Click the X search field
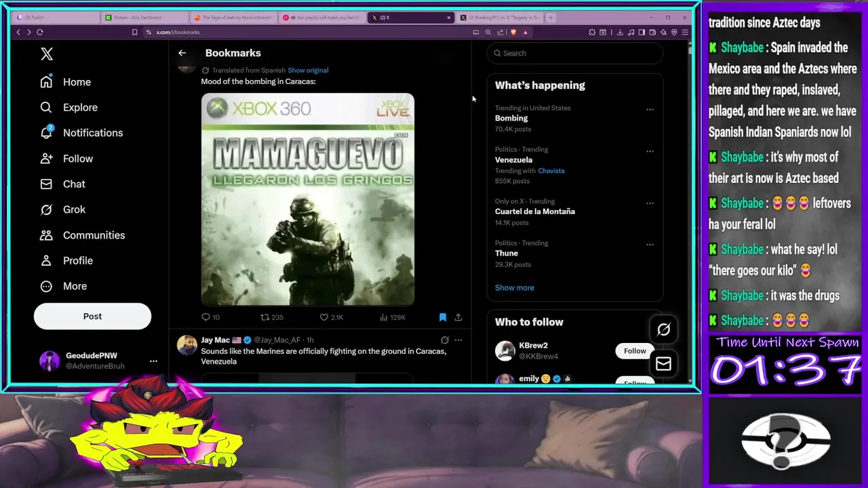Viewport: 868px width, 488px height. [574, 54]
